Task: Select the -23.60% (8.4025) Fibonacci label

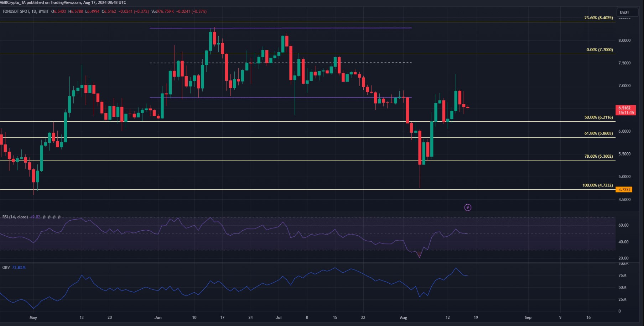Action: click(x=598, y=17)
